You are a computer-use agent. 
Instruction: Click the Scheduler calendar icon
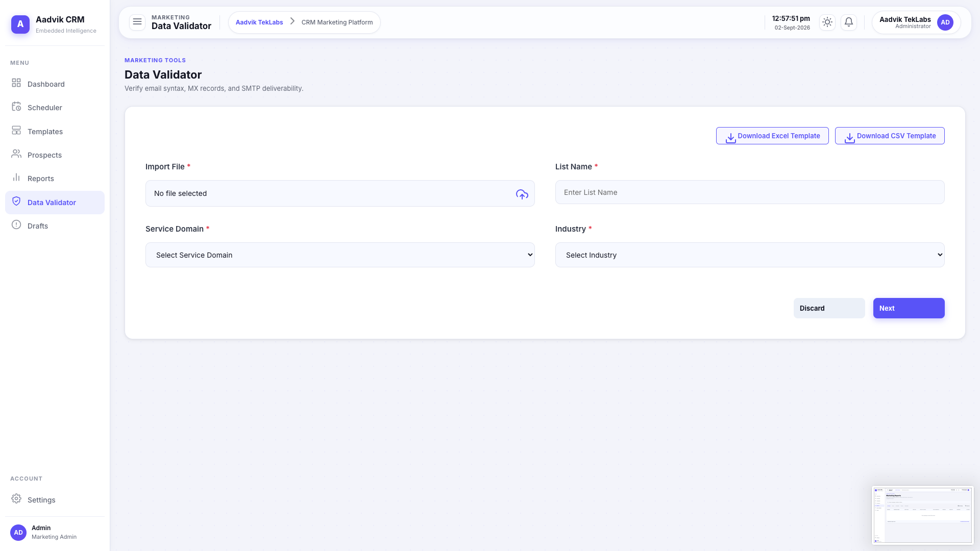(x=16, y=107)
